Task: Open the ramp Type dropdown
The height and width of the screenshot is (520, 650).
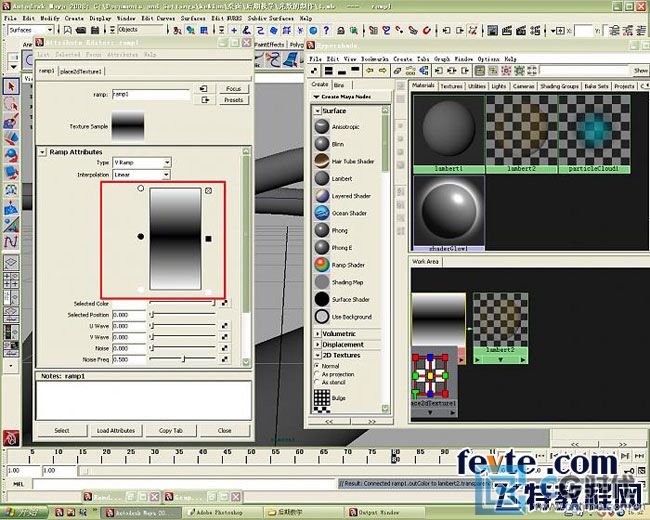Action: pyautogui.click(x=167, y=162)
